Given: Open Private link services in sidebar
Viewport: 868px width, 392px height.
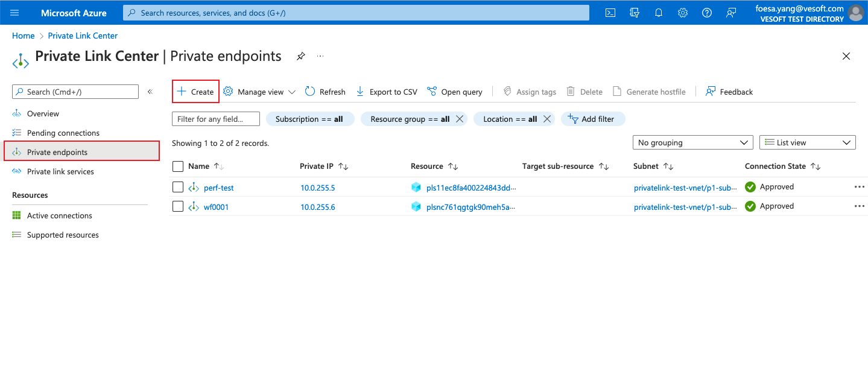Looking at the screenshot, I should pos(60,171).
